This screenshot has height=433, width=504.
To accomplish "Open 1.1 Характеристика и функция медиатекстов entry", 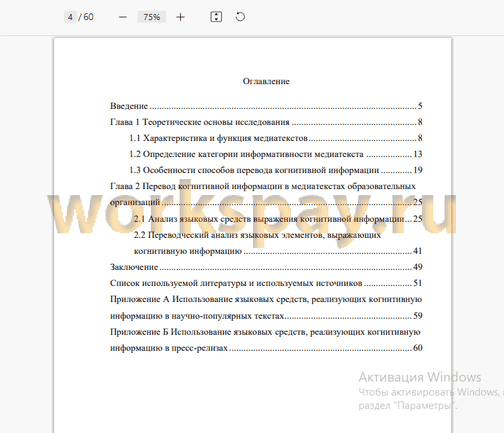I will (276, 138).
